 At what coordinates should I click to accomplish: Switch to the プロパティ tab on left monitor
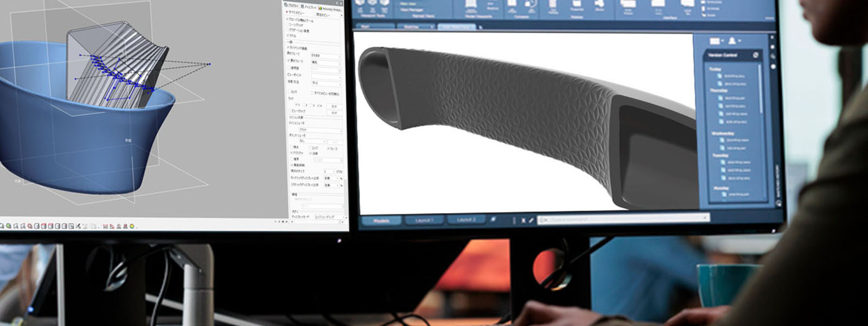pyautogui.click(x=291, y=6)
